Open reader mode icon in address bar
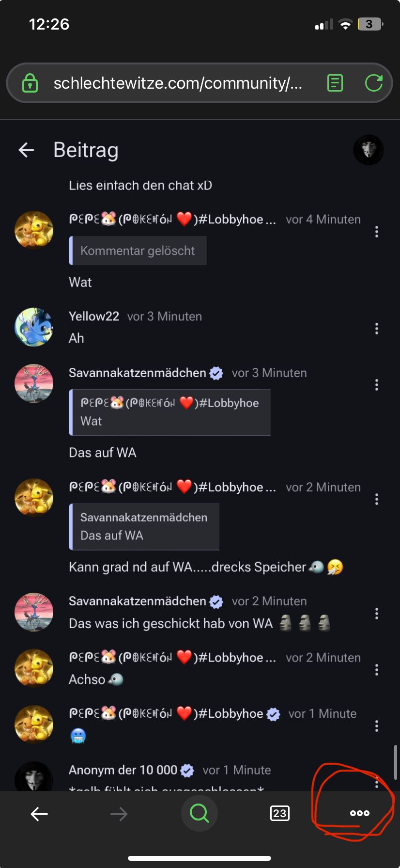Image resolution: width=400 pixels, height=868 pixels. point(335,83)
